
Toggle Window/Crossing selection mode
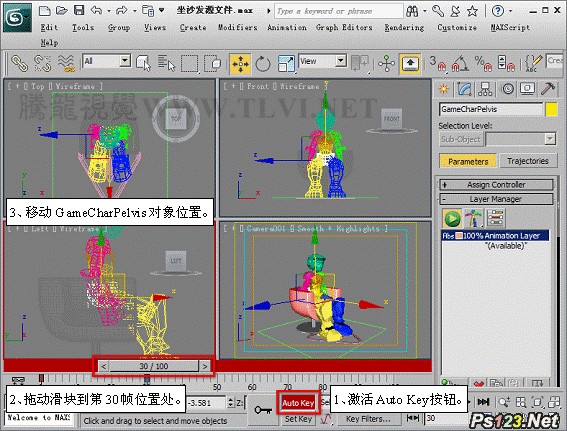(212, 63)
